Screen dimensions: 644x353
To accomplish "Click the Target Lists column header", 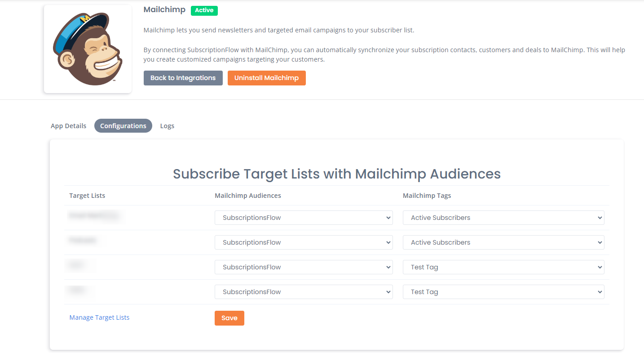I will click(x=87, y=196).
